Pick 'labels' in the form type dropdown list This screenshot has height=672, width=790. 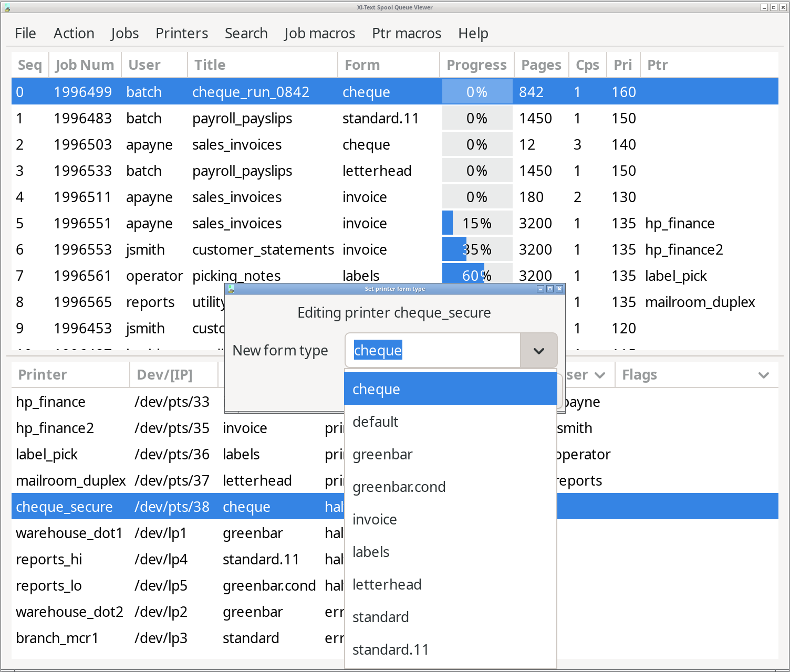point(451,552)
